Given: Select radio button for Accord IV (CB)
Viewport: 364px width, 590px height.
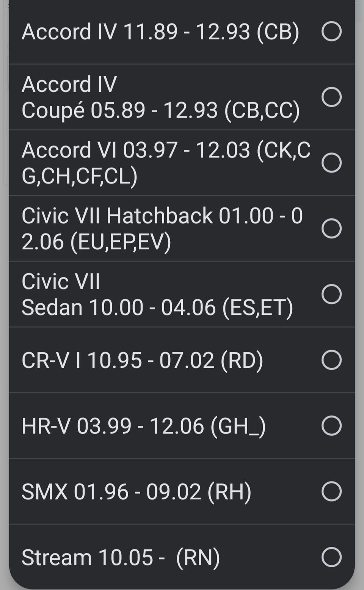Looking at the screenshot, I should [331, 31].
